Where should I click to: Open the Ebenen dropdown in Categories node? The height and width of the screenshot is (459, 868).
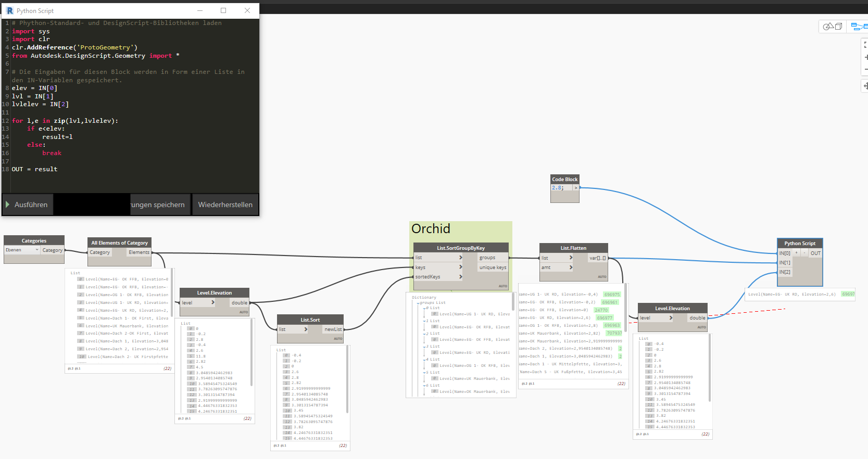(x=22, y=250)
